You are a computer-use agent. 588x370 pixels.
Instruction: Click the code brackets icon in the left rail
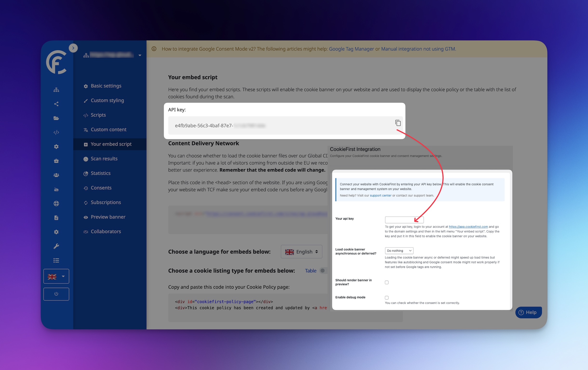(56, 133)
